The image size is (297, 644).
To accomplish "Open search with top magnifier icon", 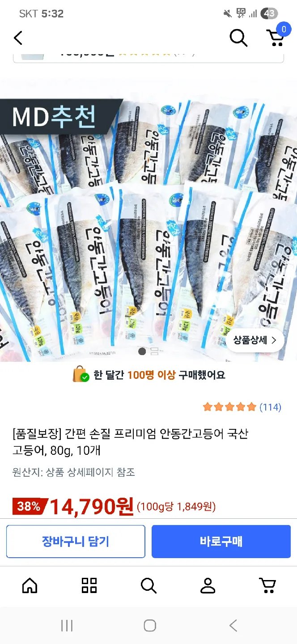I will [238, 38].
